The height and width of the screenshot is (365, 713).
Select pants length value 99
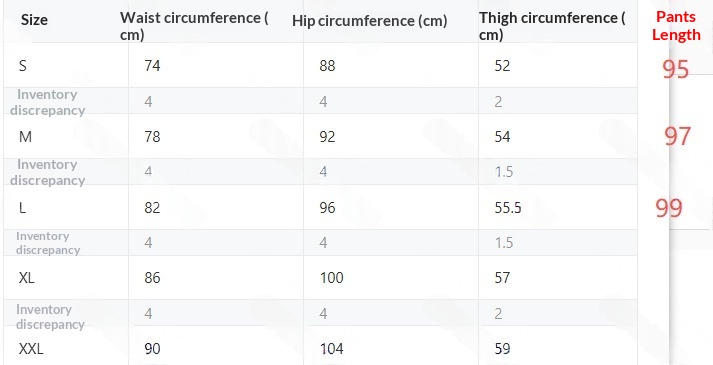(669, 208)
